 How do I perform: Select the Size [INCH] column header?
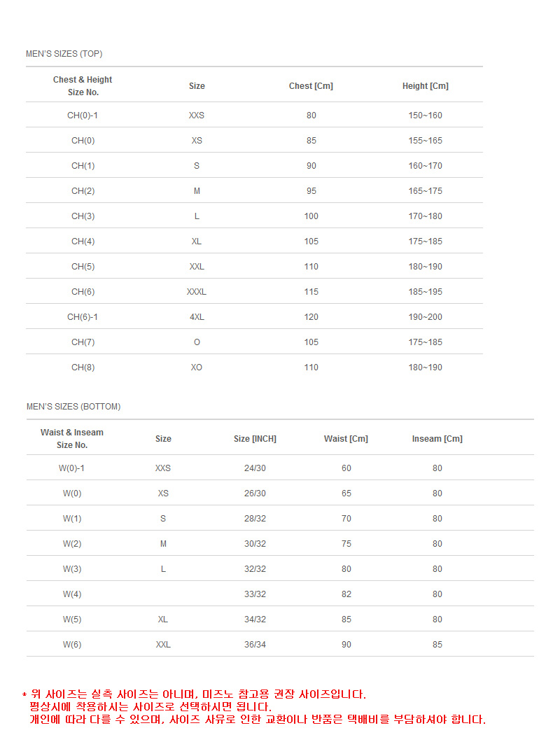(255, 439)
